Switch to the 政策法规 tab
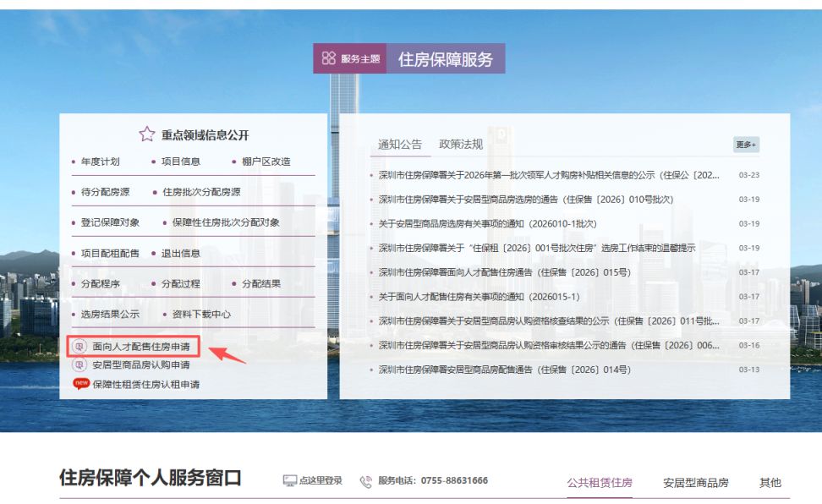The width and height of the screenshot is (822, 504). tap(460, 144)
